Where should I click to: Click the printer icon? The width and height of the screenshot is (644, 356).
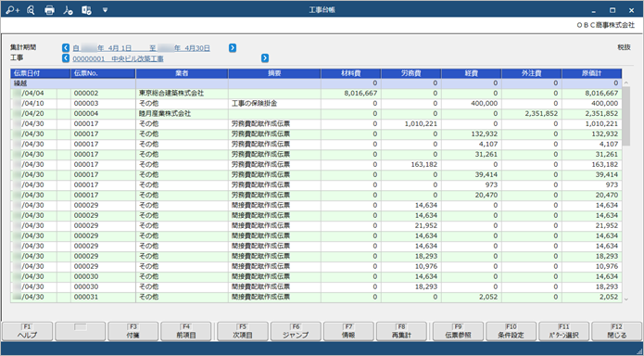(x=49, y=10)
